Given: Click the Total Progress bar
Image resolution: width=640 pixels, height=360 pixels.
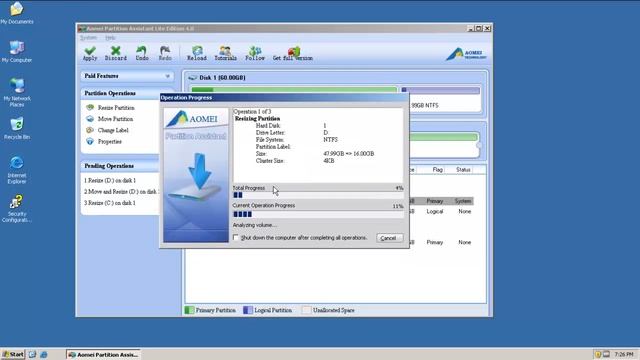Looking at the screenshot, I should click(x=318, y=195).
